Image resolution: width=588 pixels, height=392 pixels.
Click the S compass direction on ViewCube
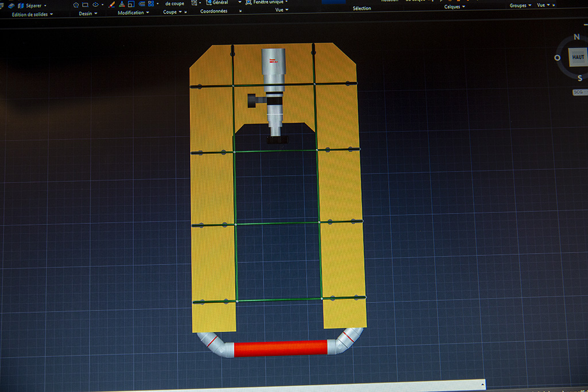[x=580, y=78]
